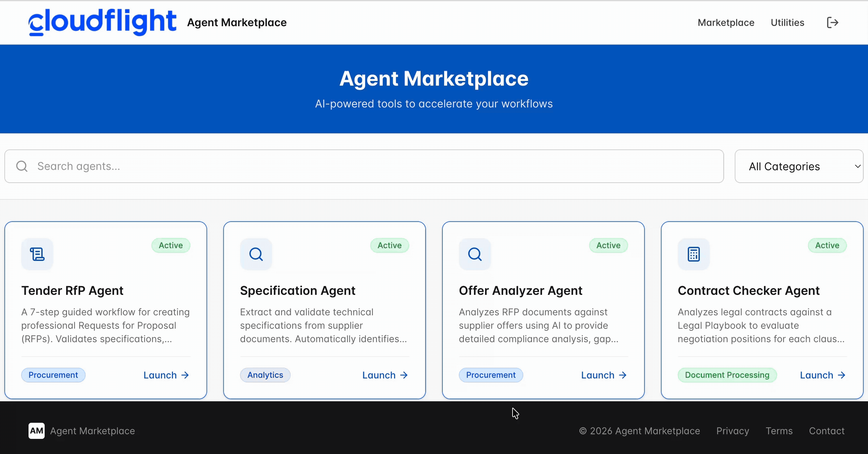Click the Analytics category tag
The image size is (868, 454).
(x=265, y=375)
